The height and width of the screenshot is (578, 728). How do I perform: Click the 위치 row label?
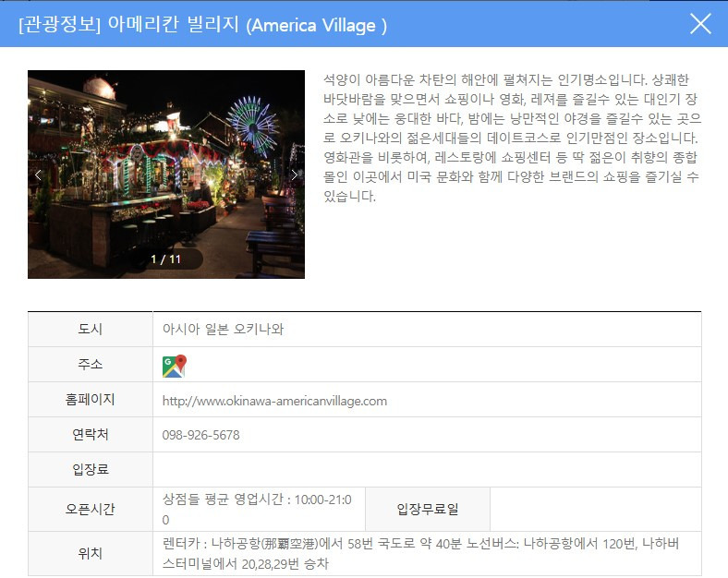pos(90,553)
